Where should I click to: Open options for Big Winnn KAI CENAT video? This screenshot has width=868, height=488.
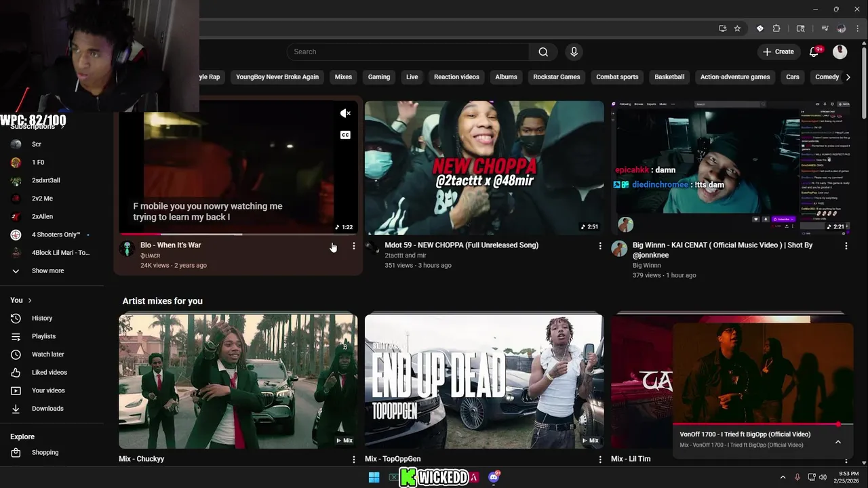(x=846, y=246)
